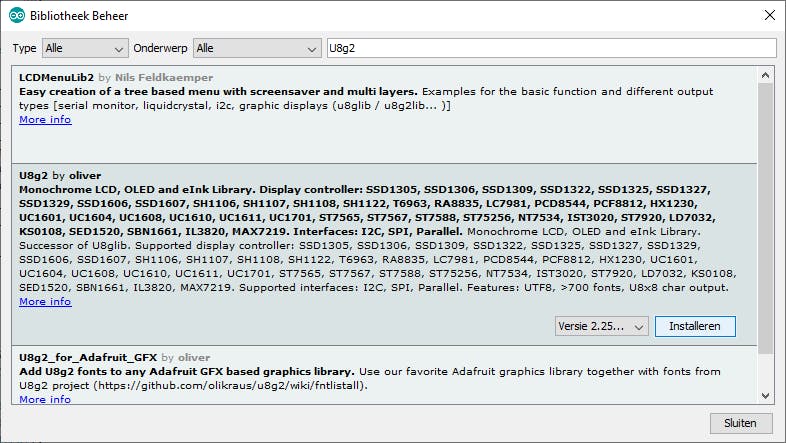This screenshot has width=786, height=443.
Task: Select the U8g2_for_Adafruit_GFX library title
Action: 88,357
